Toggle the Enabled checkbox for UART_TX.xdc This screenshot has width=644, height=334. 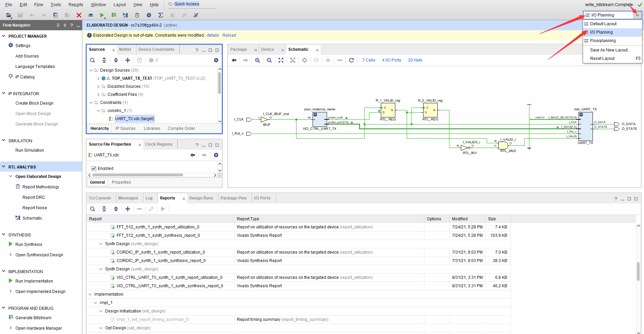click(x=94, y=169)
